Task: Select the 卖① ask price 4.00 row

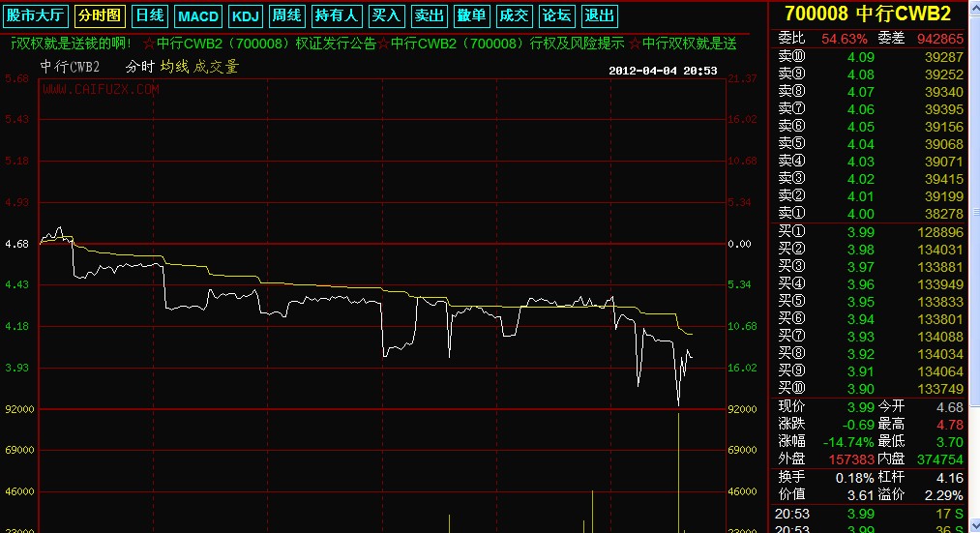Action: click(x=872, y=214)
